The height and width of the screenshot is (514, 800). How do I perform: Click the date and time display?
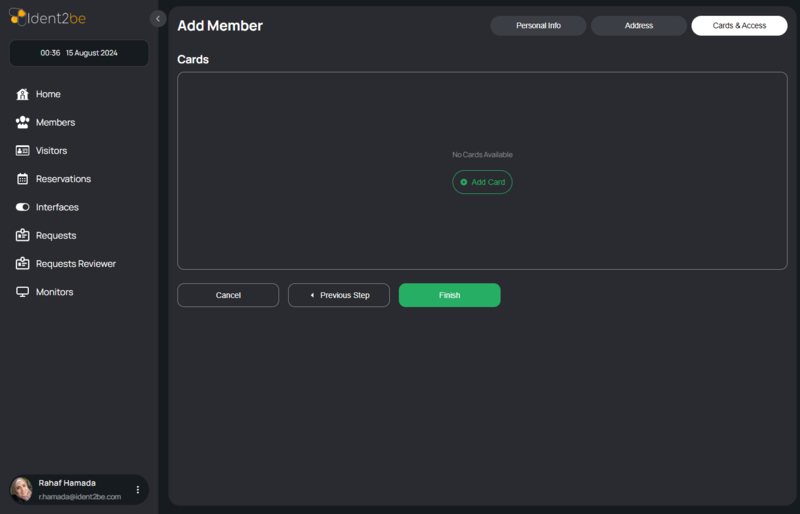[x=79, y=53]
